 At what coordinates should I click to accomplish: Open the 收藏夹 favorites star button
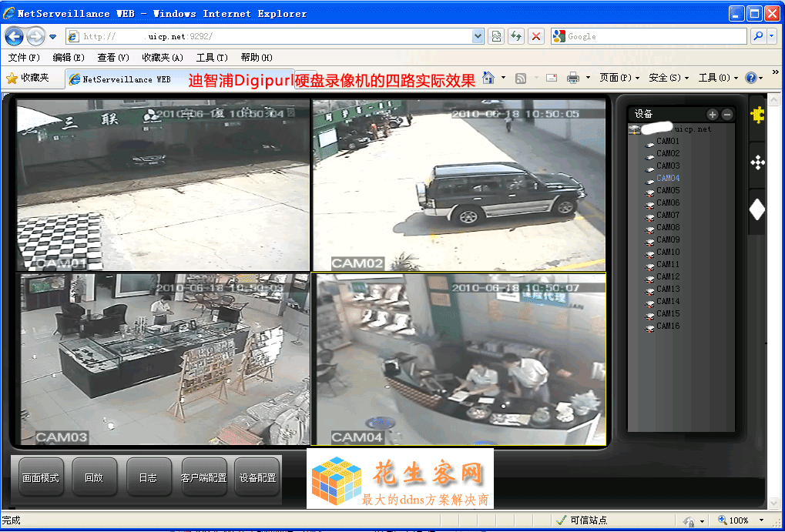pos(28,78)
